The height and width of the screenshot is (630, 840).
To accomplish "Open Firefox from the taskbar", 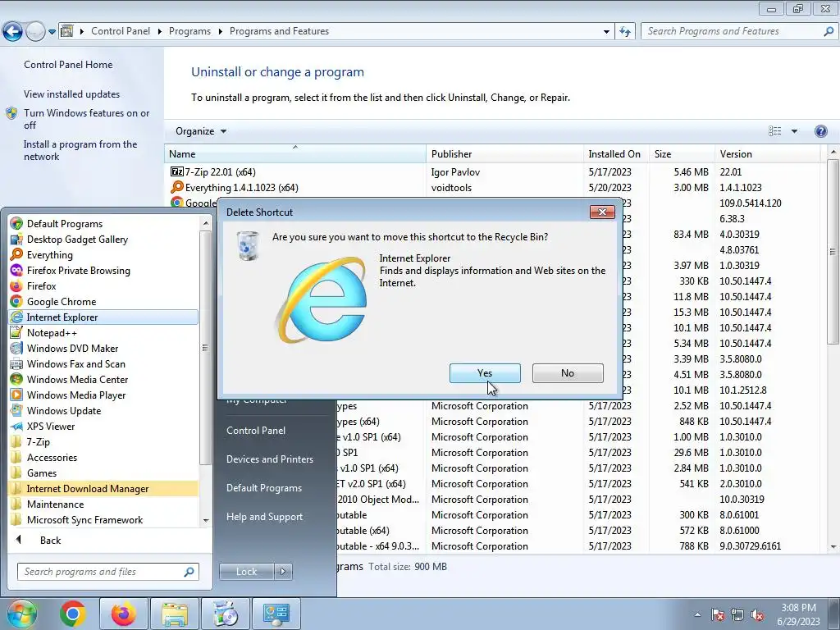I will (123, 614).
